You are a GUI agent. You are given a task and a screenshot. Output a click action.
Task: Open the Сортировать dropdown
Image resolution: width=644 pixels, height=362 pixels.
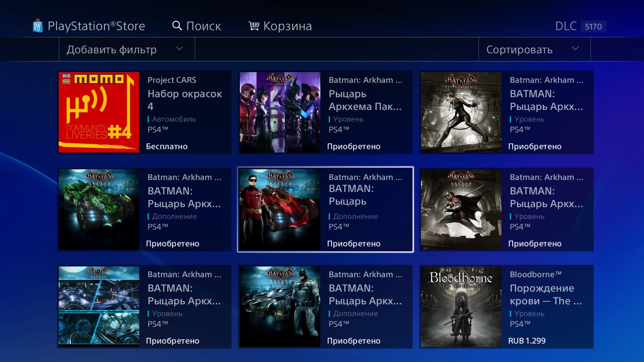(534, 49)
